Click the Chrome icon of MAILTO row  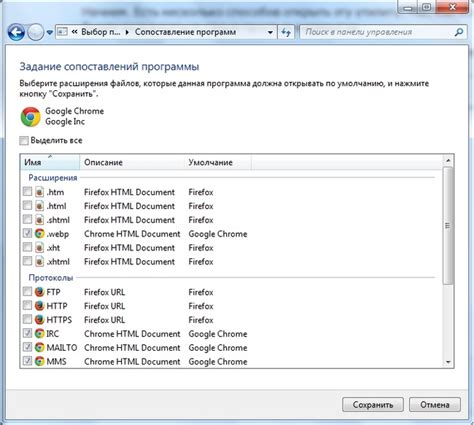pyautogui.click(x=39, y=347)
